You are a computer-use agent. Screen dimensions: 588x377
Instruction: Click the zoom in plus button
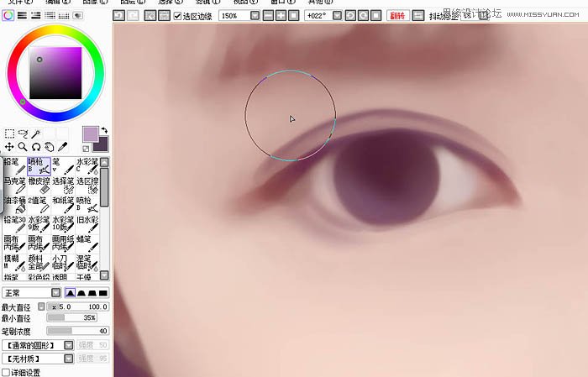coord(281,15)
